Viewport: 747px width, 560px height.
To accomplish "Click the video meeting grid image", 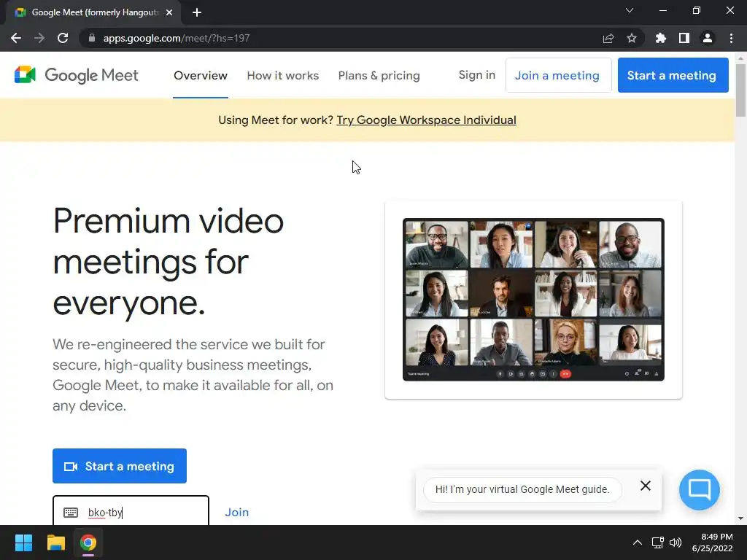I will 533,300.
